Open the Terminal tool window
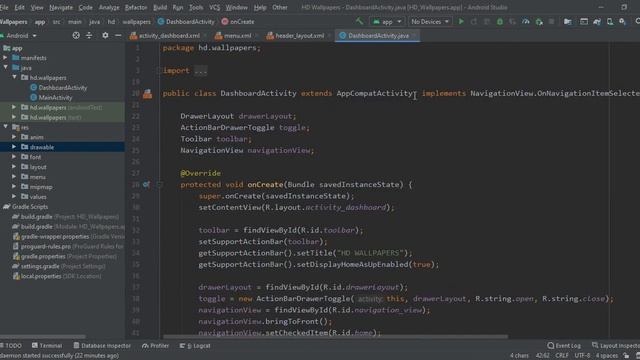 (x=47, y=346)
